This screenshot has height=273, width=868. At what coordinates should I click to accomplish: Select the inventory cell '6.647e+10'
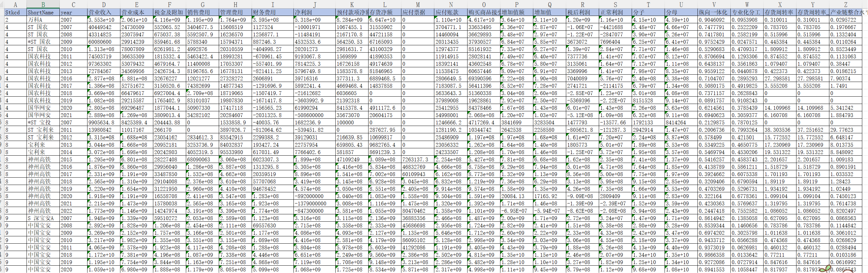[385, 20]
